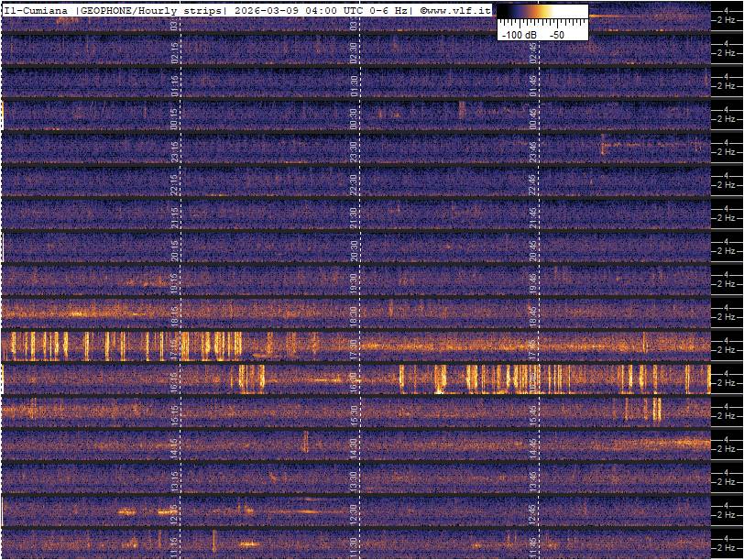
Task: Click the 23:15 time marker
Action: (x=174, y=150)
